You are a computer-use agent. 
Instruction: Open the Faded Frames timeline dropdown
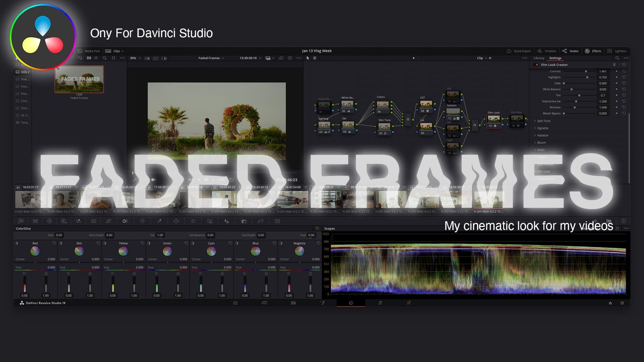coord(211,58)
